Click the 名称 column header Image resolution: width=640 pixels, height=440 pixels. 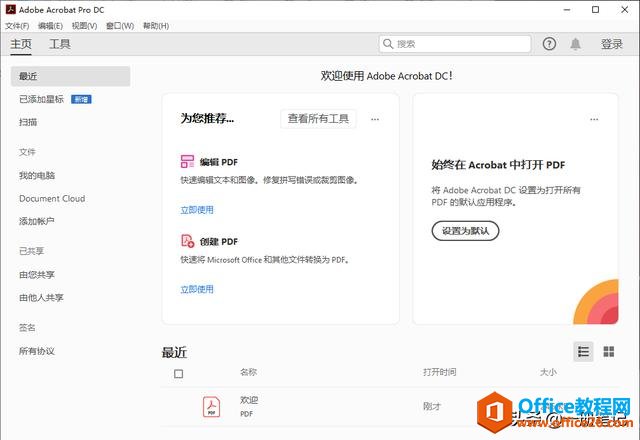click(x=248, y=372)
